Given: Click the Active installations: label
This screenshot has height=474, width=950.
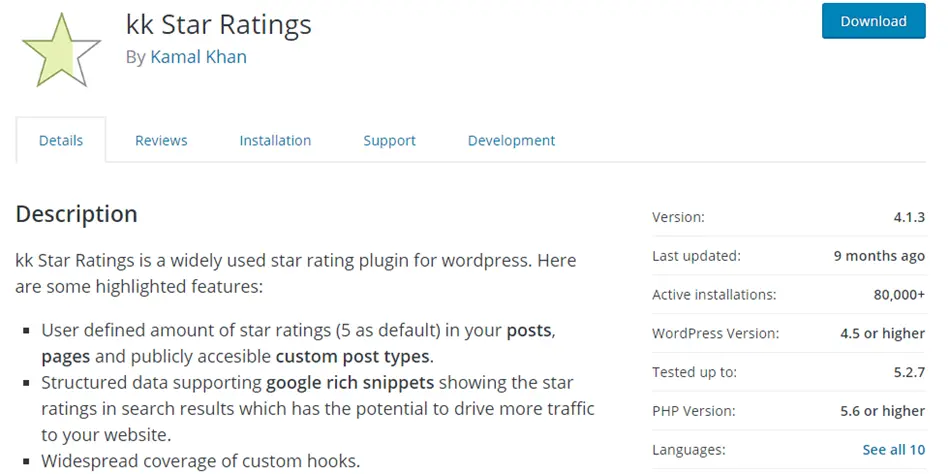Looking at the screenshot, I should pos(714,295).
